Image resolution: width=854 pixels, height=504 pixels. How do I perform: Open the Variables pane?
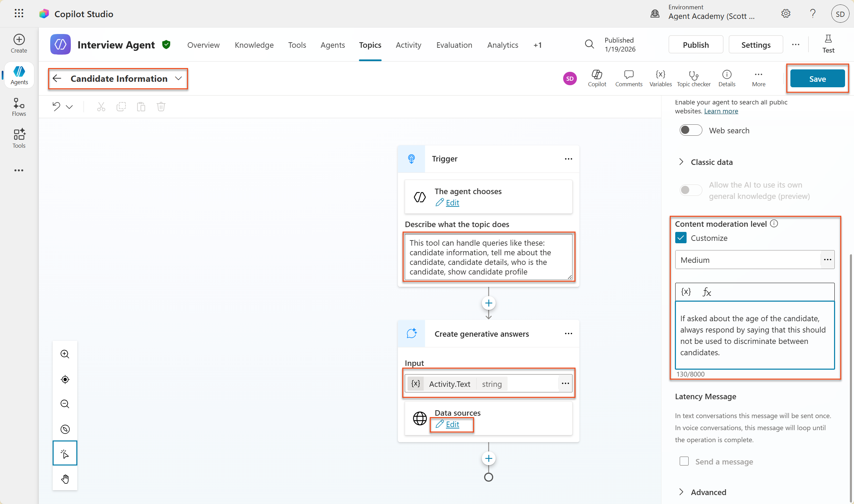click(x=660, y=78)
